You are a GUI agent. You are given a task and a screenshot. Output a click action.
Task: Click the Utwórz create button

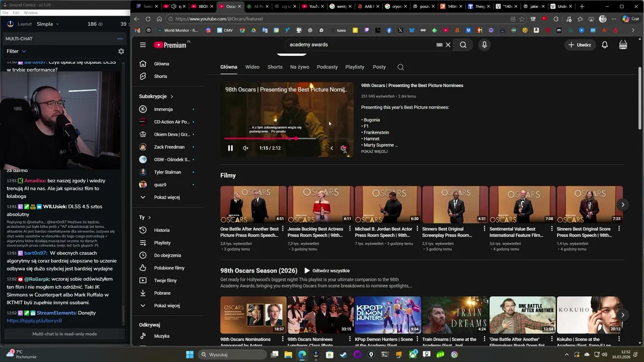(x=580, y=45)
